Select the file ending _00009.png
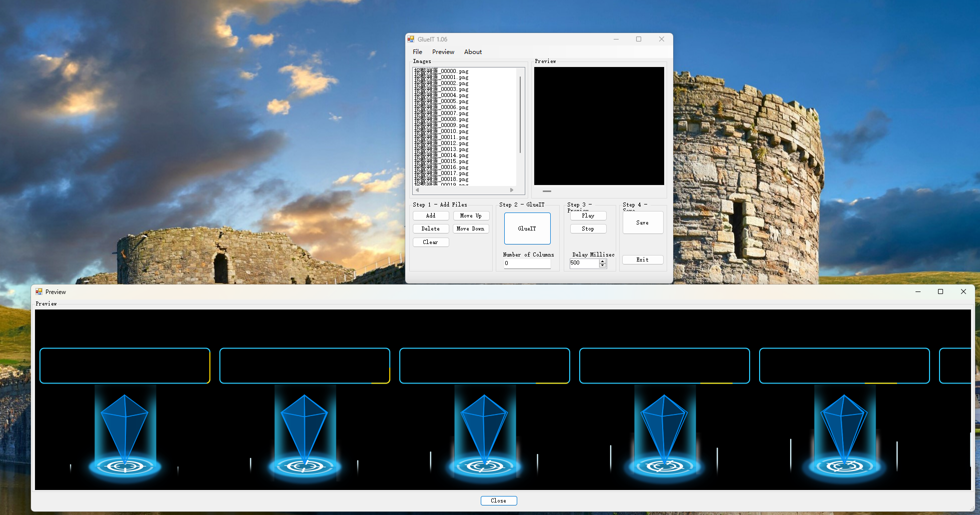This screenshot has width=980, height=515. coord(442,125)
